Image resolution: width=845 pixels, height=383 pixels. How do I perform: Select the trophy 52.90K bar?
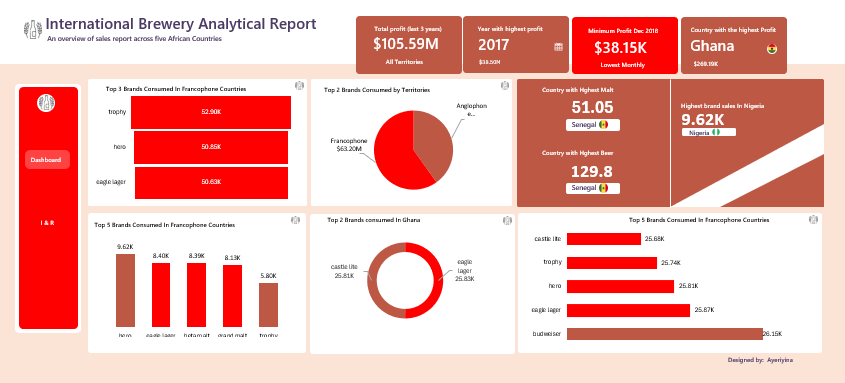211,112
